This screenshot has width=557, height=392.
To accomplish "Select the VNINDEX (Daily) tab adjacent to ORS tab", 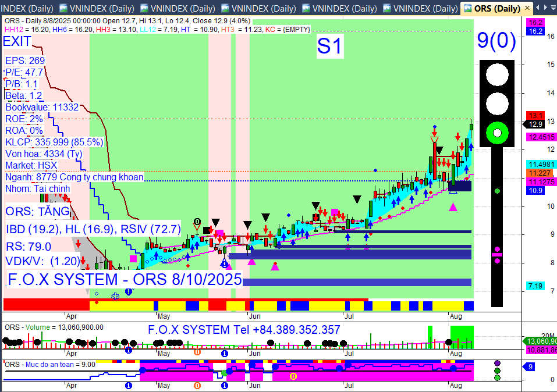I will pyautogui.click(x=421, y=8).
